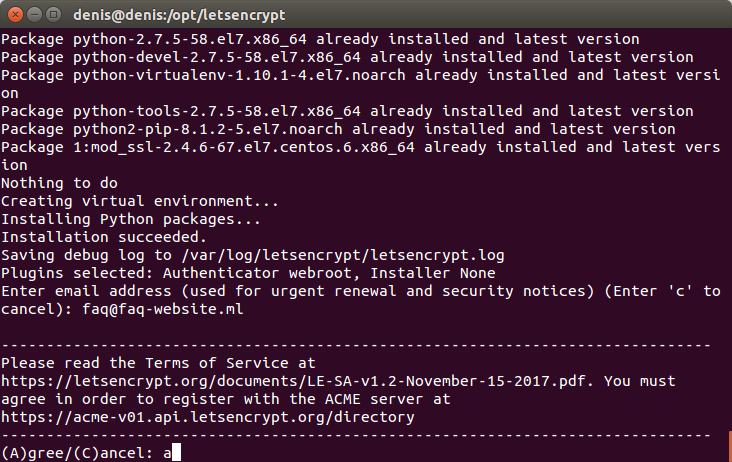Click the python-virtualenv-1.10.1-4.el7.noarch package name
The image size is (732, 462).
(239, 75)
